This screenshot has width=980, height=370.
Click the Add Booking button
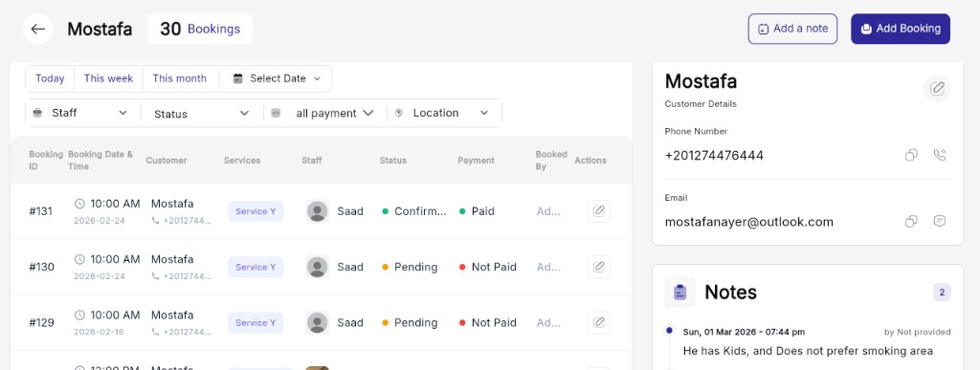[901, 29]
